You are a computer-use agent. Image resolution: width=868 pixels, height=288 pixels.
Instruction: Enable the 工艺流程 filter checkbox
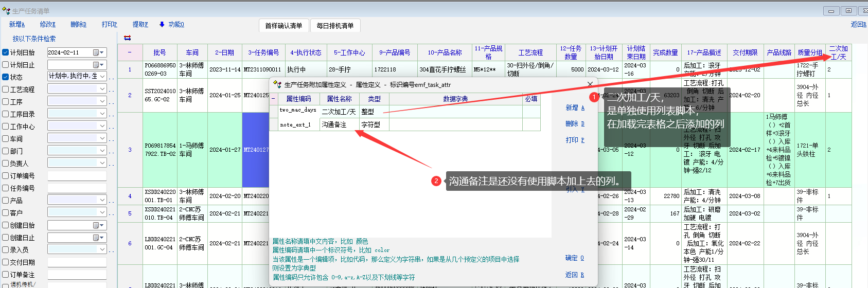[6, 89]
